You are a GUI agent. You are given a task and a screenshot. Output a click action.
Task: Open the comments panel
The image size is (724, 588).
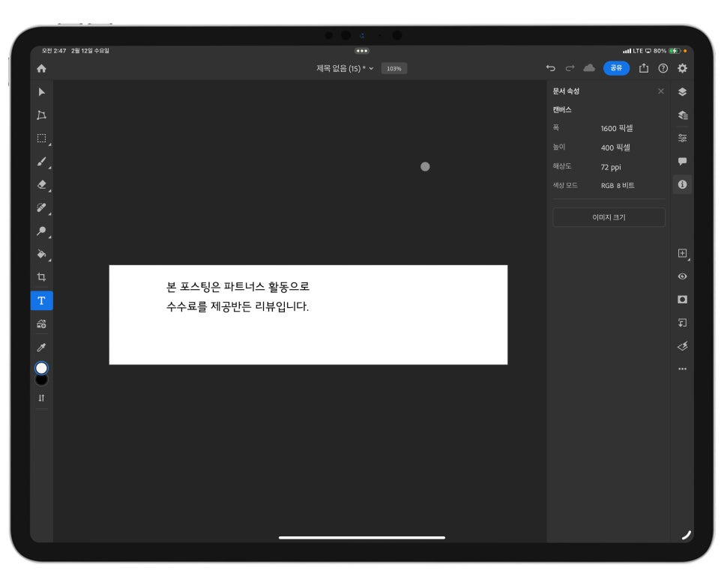[x=683, y=161]
